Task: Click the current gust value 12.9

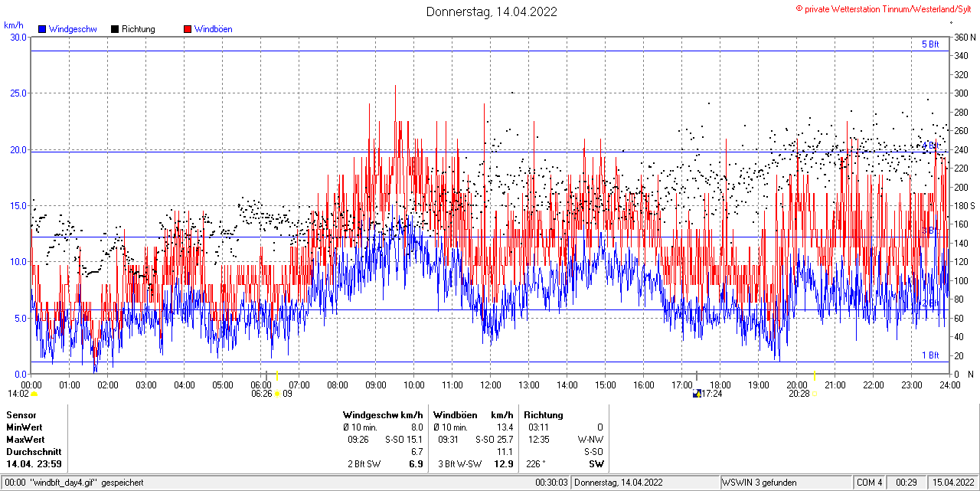Action: [504, 464]
